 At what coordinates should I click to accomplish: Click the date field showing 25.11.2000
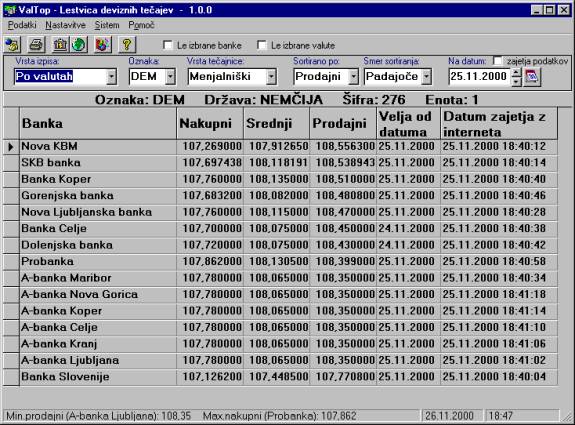tap(480, 77)
